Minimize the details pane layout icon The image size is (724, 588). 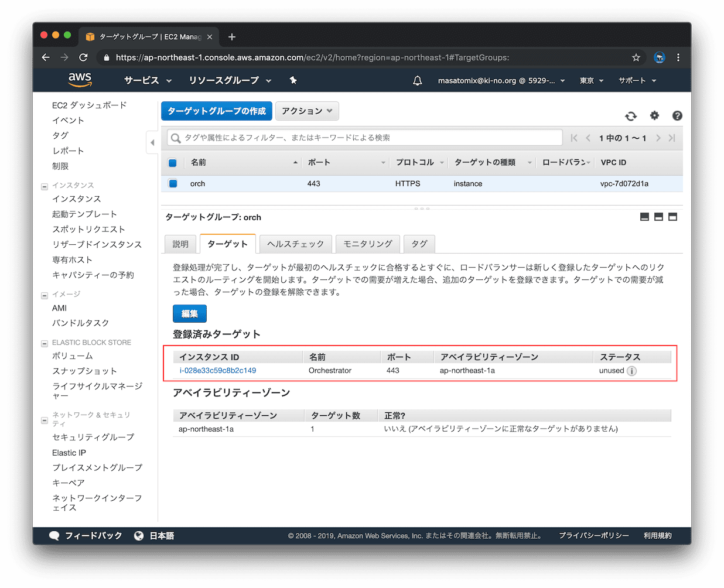tap(644, 217)
